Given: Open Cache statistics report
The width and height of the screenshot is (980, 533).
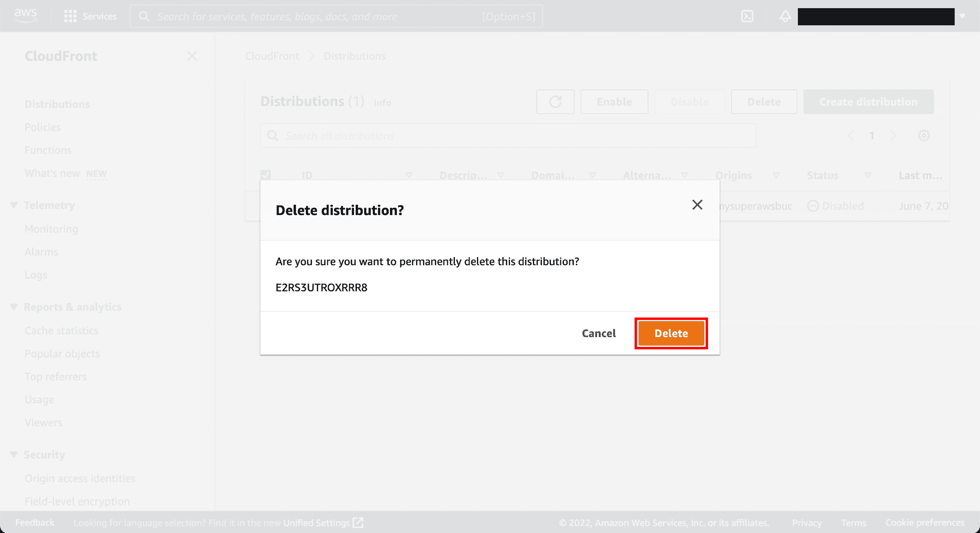Looking at the screenshot, I should point(61,331).
